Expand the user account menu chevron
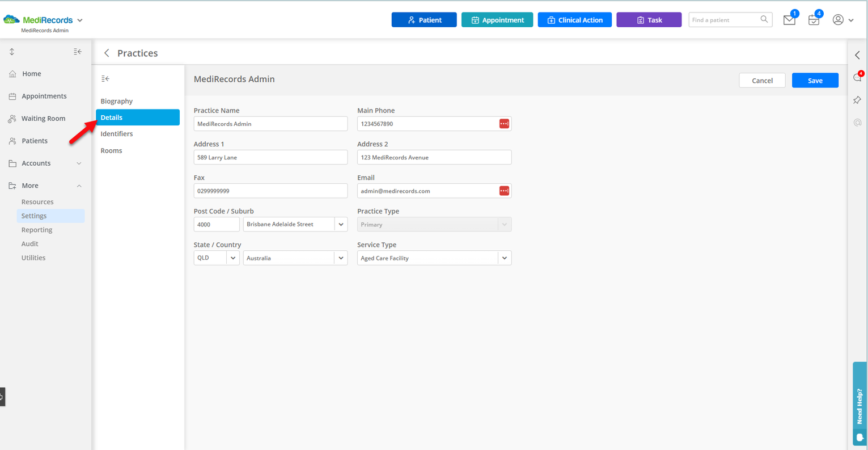This screenshot has width=868, height=450. 851,20
